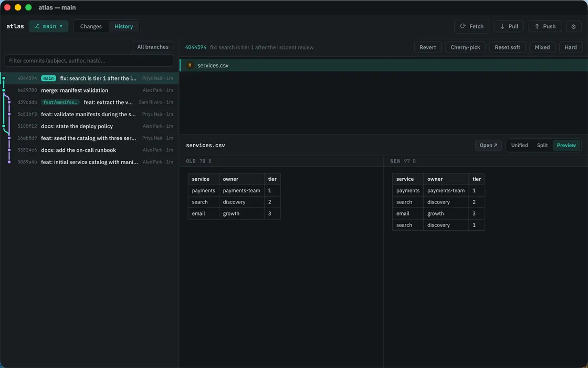Click the Pull button

(x=509, y=26)
